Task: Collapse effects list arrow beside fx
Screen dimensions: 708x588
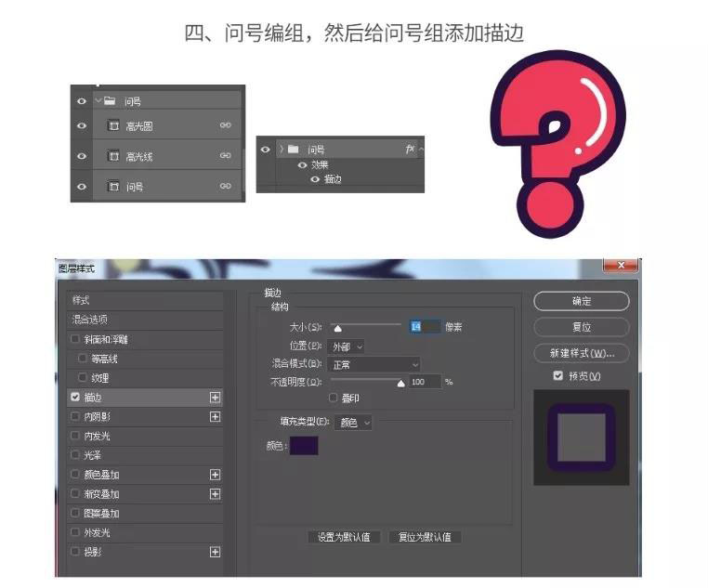Action: (421, 149)
